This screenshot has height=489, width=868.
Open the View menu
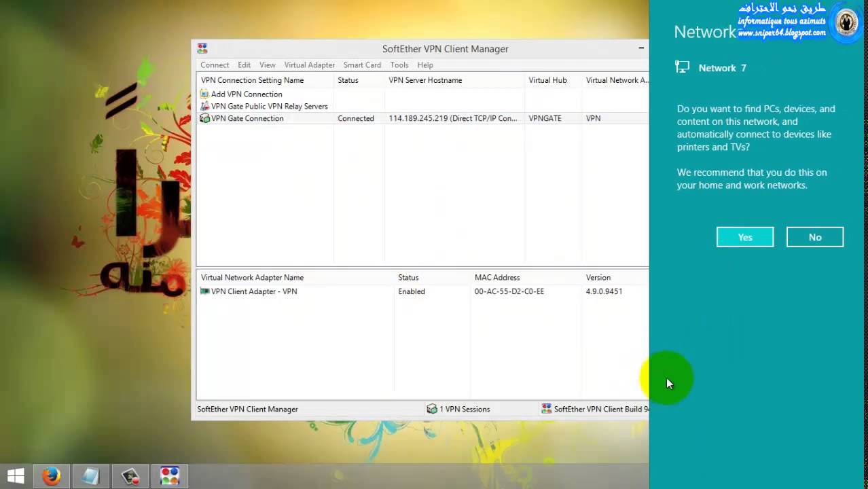(268, 65)
